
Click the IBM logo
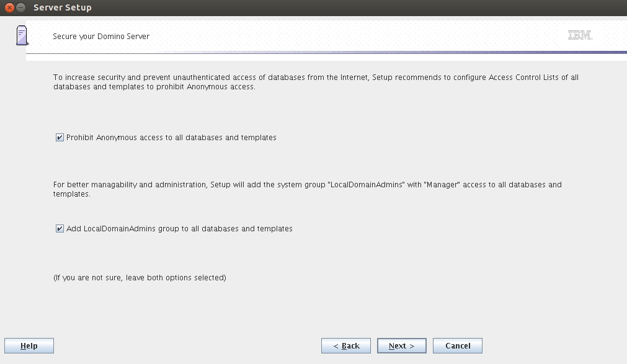(x=579, y=35)
